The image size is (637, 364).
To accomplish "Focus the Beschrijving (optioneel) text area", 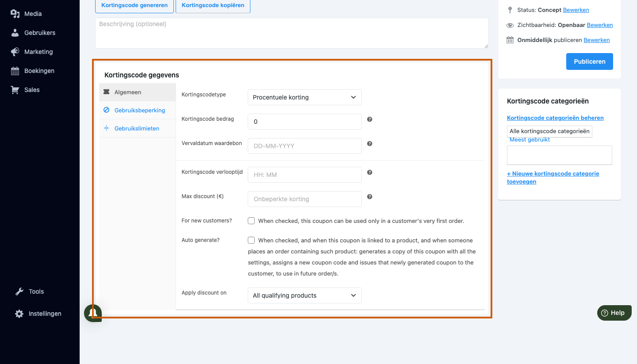I will coord(292,33).
